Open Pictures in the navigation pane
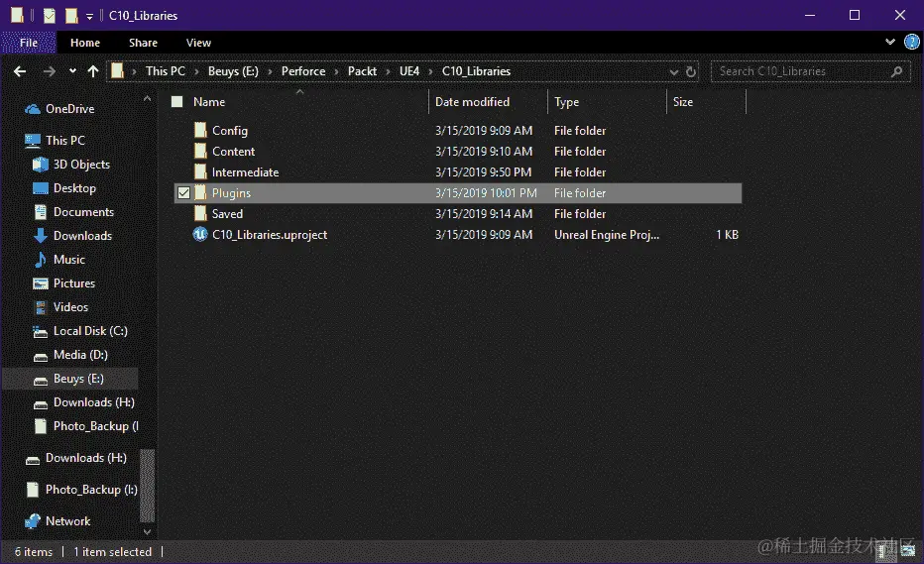The height and width of the screenshot is (564, 924). click(x=63, y=283)
